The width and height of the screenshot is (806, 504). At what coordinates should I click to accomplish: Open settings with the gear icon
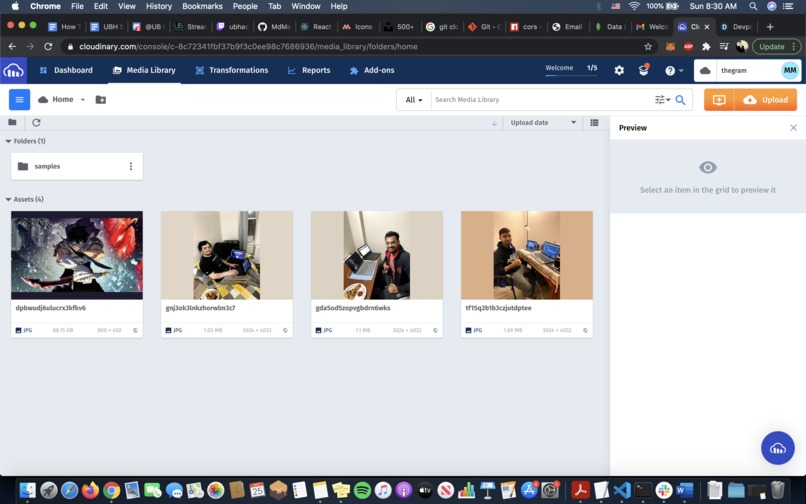click(619, 70)
